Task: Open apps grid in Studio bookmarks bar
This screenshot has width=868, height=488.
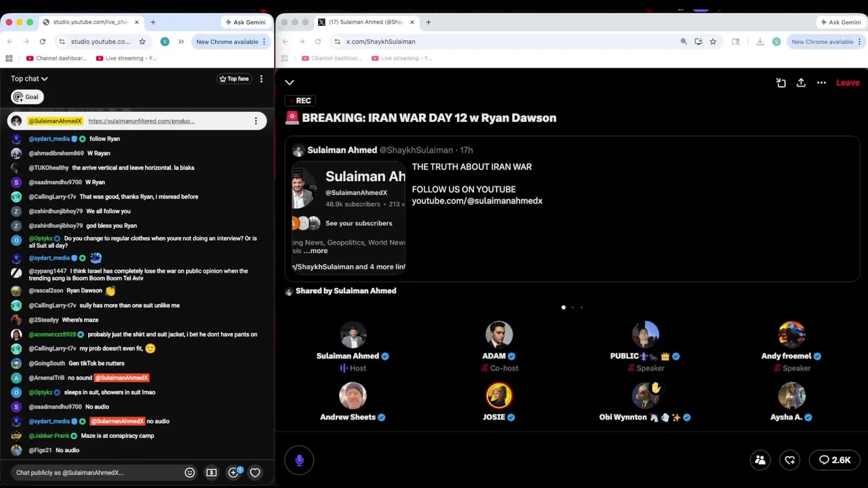Action: click(x=9, y=58)
